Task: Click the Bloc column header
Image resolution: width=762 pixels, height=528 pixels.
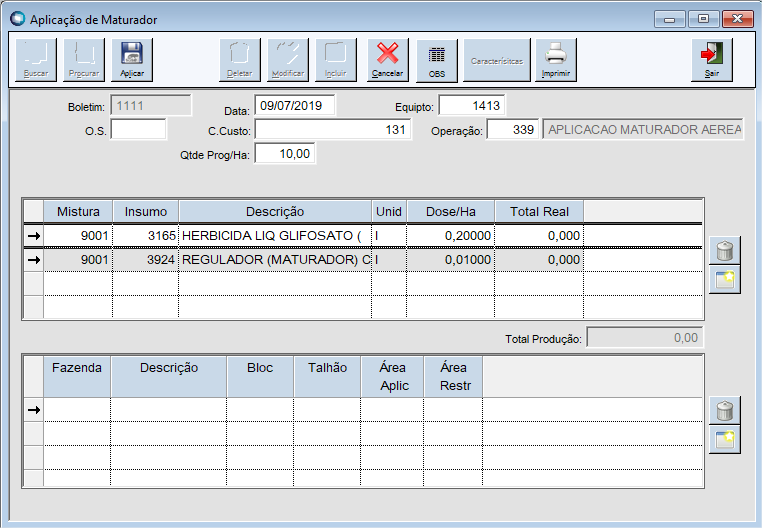Action: (260, 377)
